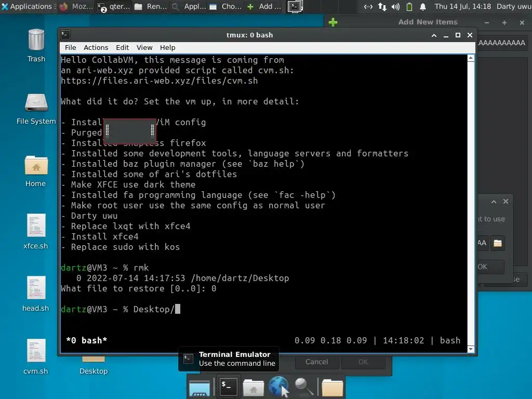Launch the Web Browser globe dock icon

278,387
